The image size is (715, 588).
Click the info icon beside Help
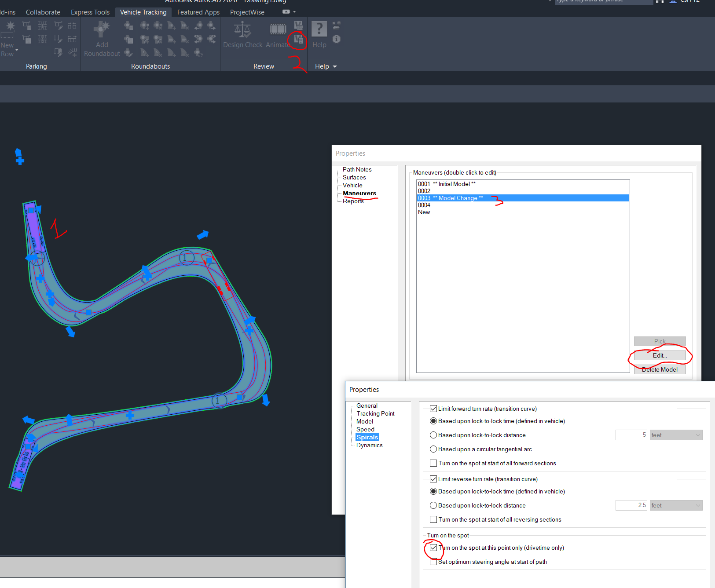pos(336,39)
